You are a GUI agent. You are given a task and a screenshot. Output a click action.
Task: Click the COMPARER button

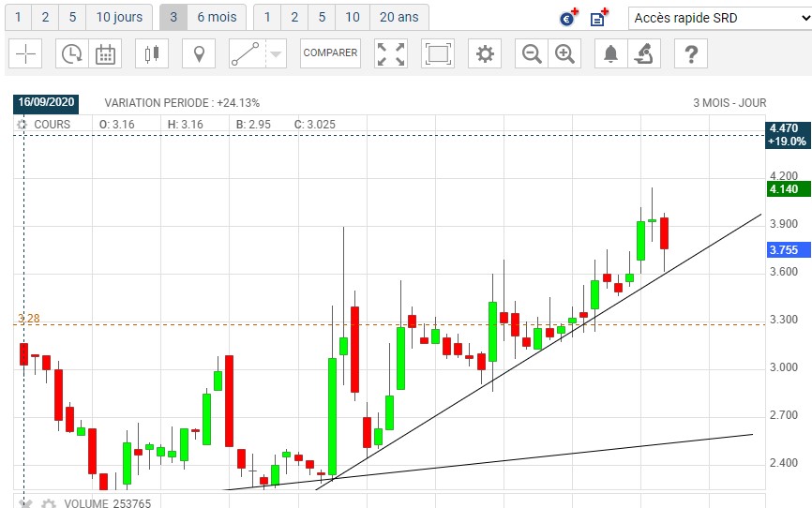click(x=330, y=53)
